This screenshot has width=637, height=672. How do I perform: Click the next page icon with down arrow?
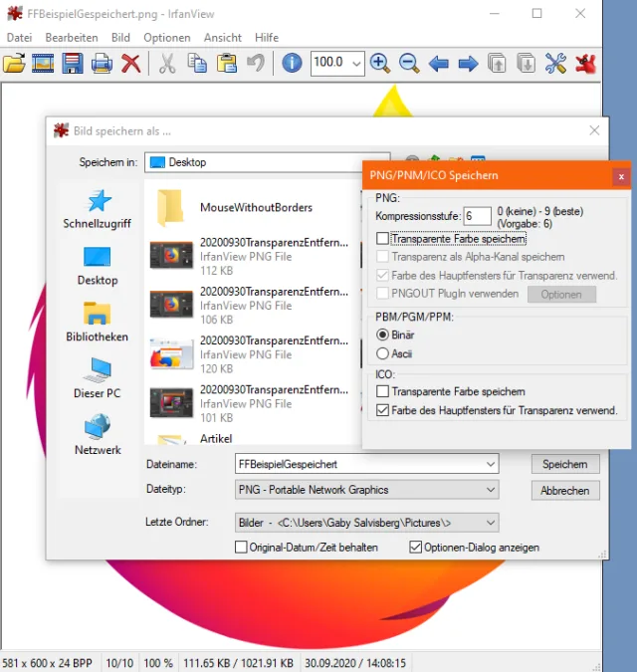(527, 64)
